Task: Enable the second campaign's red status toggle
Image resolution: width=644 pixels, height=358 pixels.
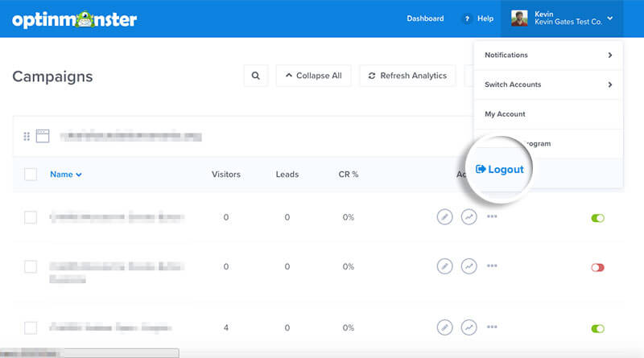Action: click(597, 268)
